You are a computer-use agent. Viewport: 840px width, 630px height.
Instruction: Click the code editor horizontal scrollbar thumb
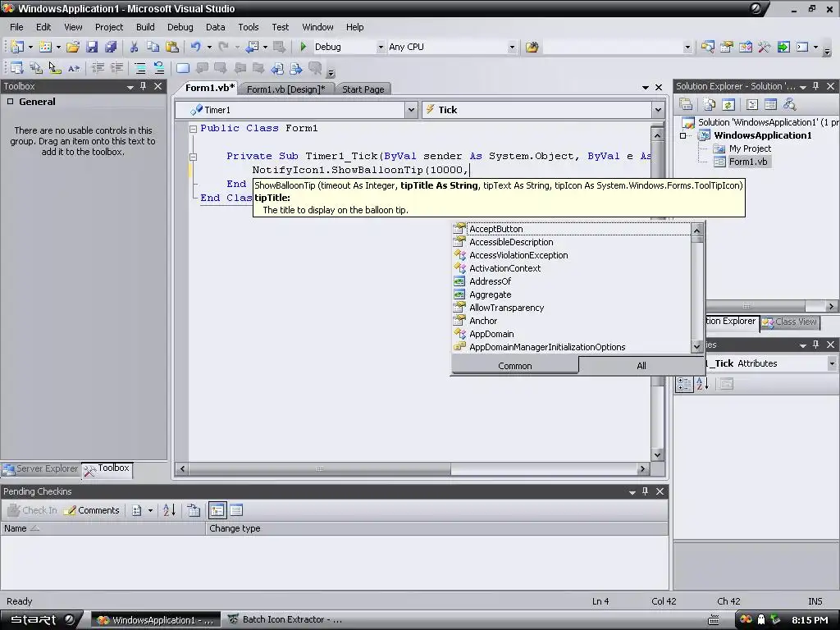[x=319, y=468]
